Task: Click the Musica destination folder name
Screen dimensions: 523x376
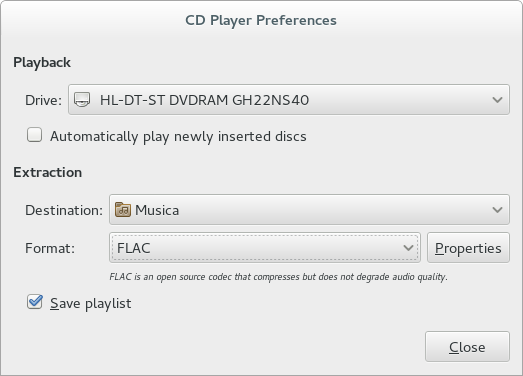Action: pyautogui.click(x=157, y=210)
